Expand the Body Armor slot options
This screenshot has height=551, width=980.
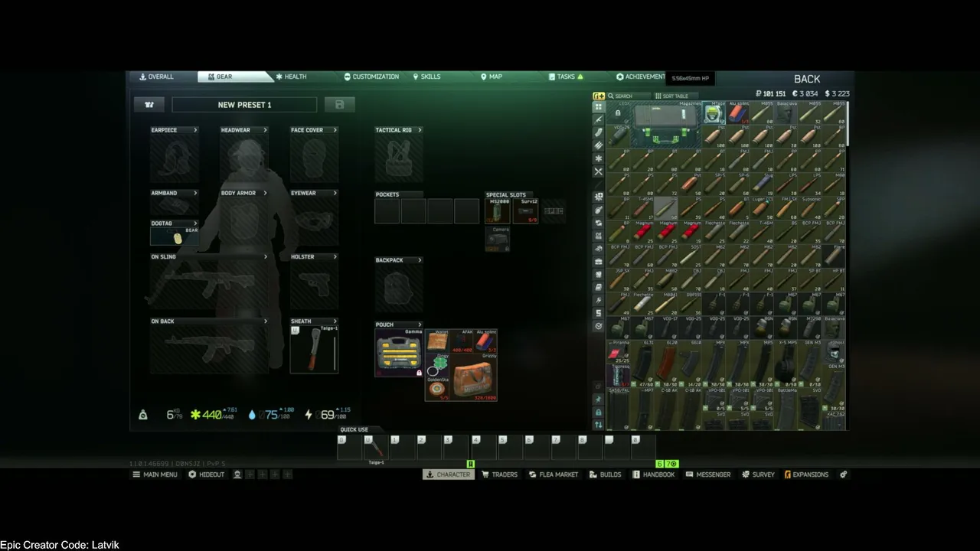point(265,193)
